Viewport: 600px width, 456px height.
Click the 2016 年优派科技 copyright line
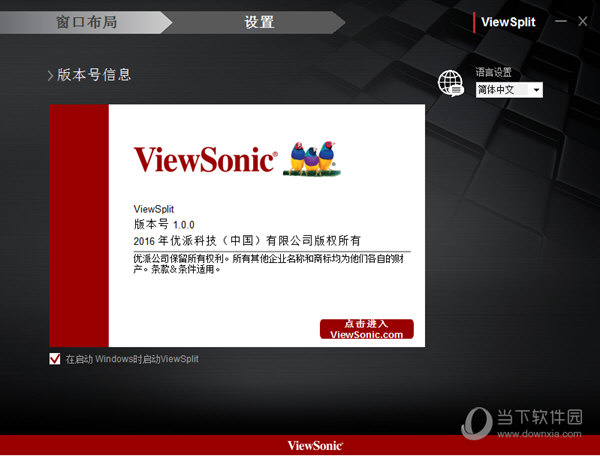[247, 241]
